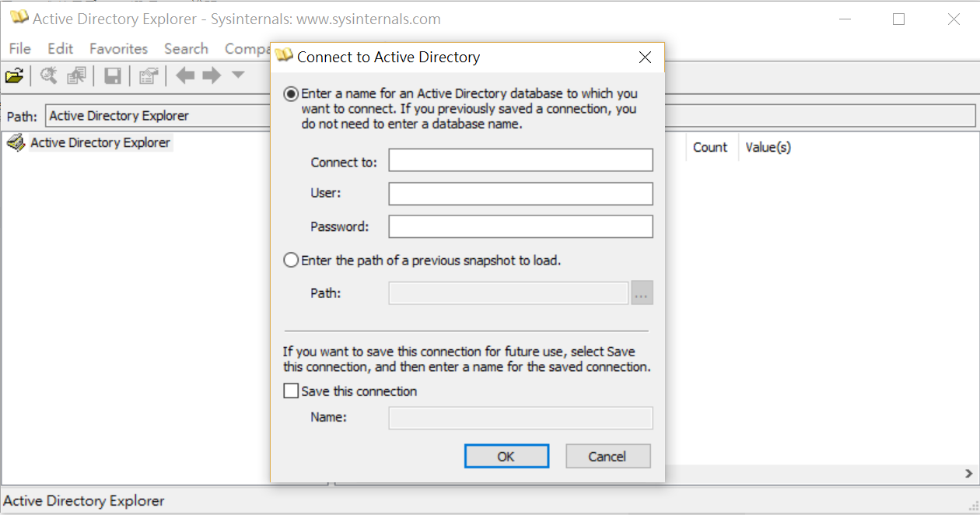Select the Active Directory database name radio button

[x=291, y=94]
